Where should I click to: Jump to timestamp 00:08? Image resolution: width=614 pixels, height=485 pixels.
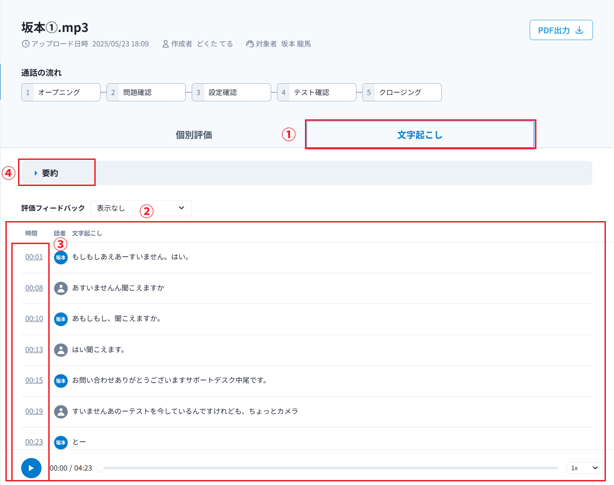[x=34, y=288]
